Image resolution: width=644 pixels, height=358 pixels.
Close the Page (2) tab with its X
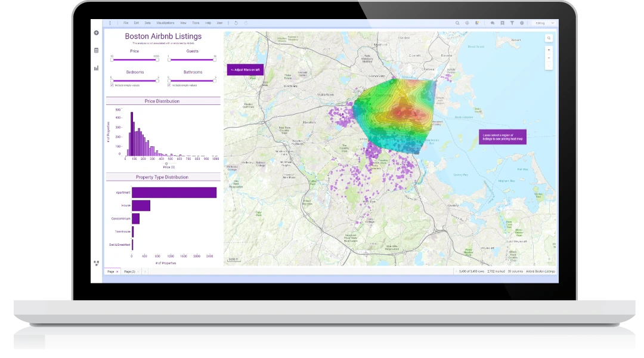[138, 271]
